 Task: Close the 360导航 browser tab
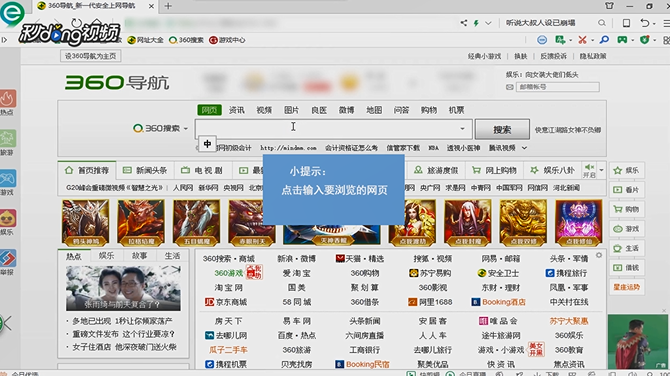151,6
